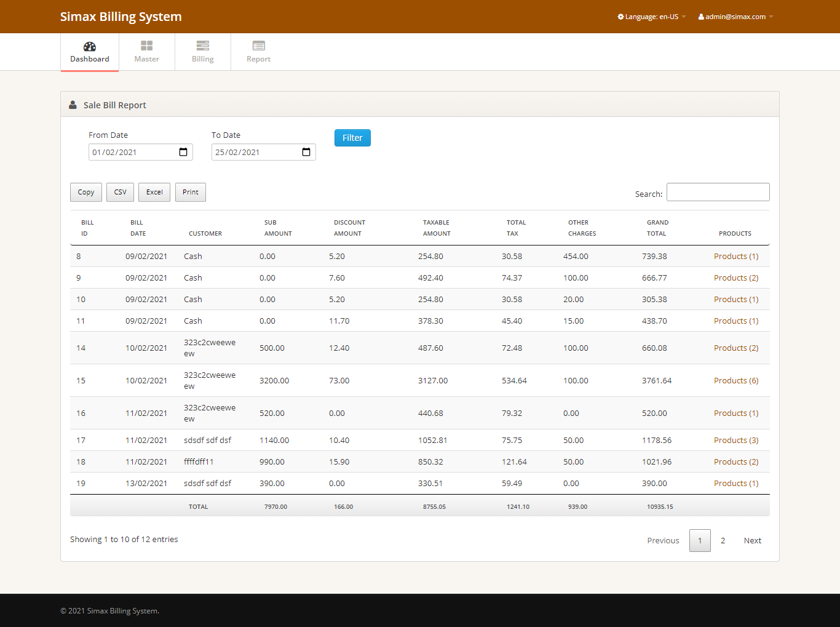This screenshot has width=840, height=627.
Task: Open the Dashboard tab label
Action: pos(90,59)
